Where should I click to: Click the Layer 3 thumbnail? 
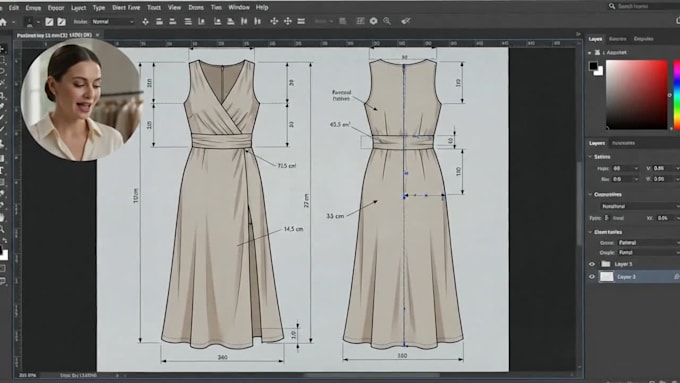tap(606, 277)
